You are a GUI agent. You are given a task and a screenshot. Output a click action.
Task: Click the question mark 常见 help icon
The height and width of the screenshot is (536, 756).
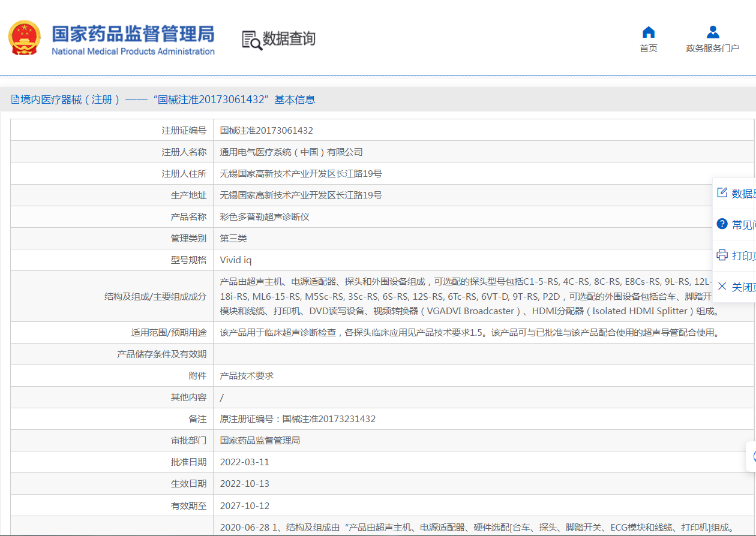click(x=722, y=224)
